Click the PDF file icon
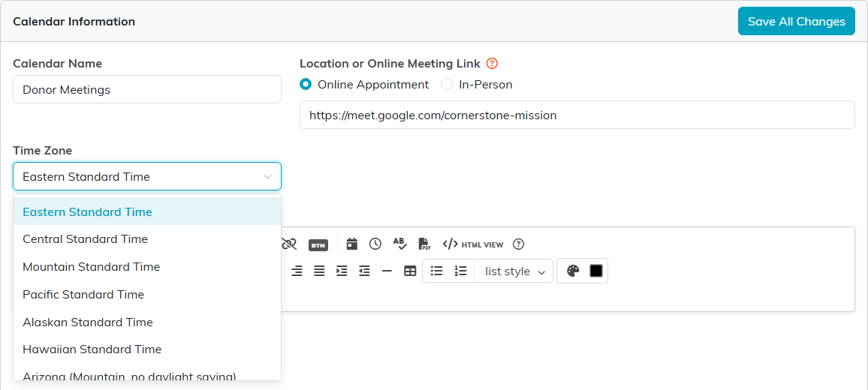Screen dimensions: 868x390 tap(424, 244)
